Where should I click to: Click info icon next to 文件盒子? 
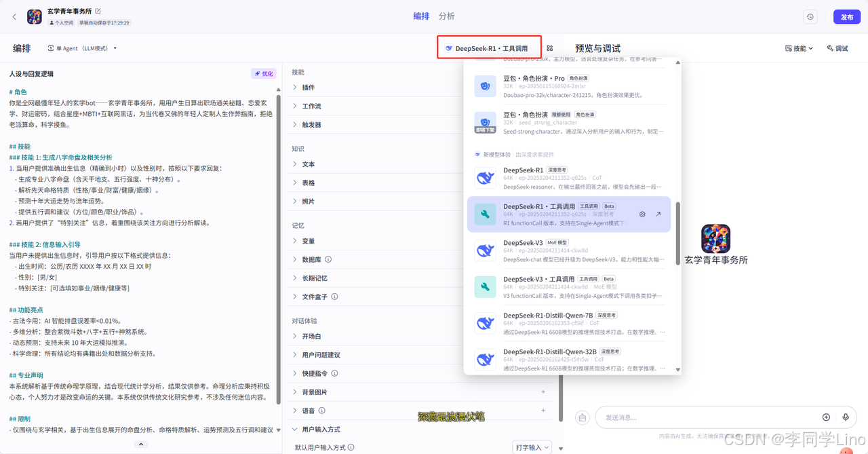pos(334,297)
